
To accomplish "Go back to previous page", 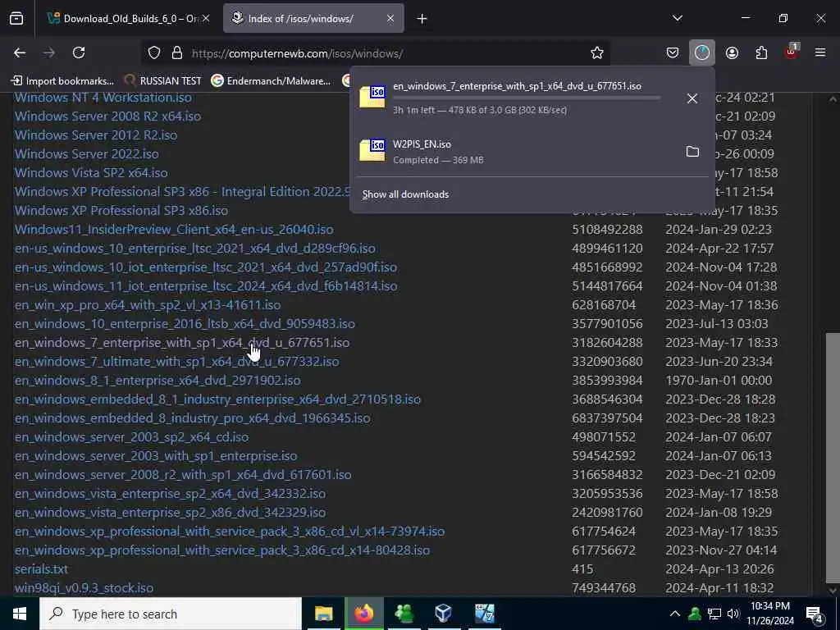I will [20, 52].
